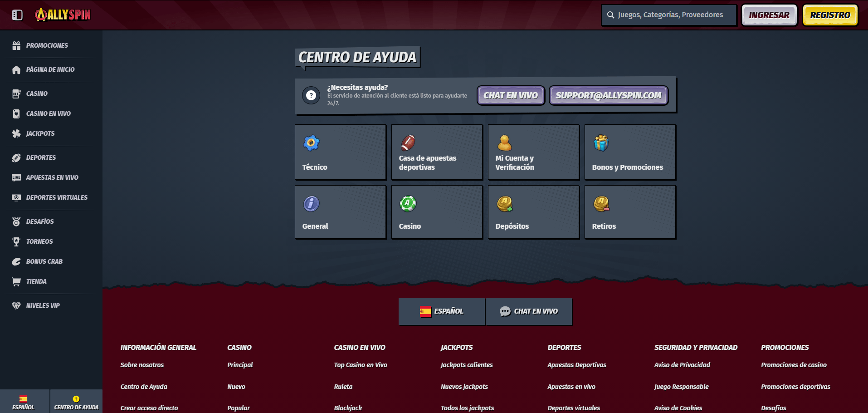Click the Tienda shopping cart icon

(x=16, y=281)
